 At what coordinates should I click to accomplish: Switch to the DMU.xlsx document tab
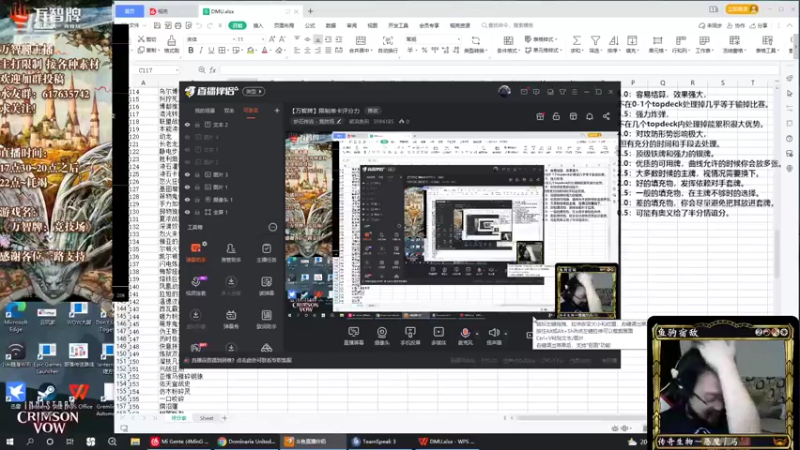250,11
